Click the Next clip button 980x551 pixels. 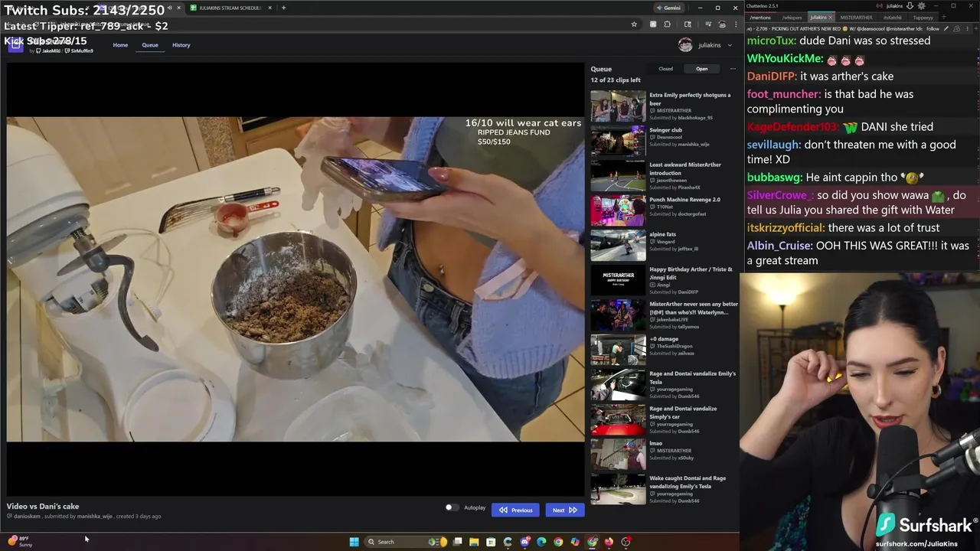(x=564, y=510)
